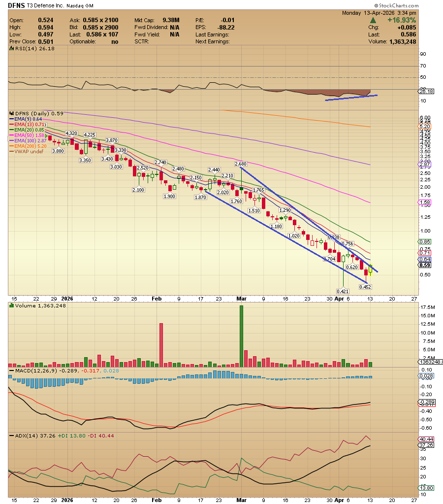Click the yellow highlighted latest candle
Screen dimensions: 443x504
click(x=371, y=270)
